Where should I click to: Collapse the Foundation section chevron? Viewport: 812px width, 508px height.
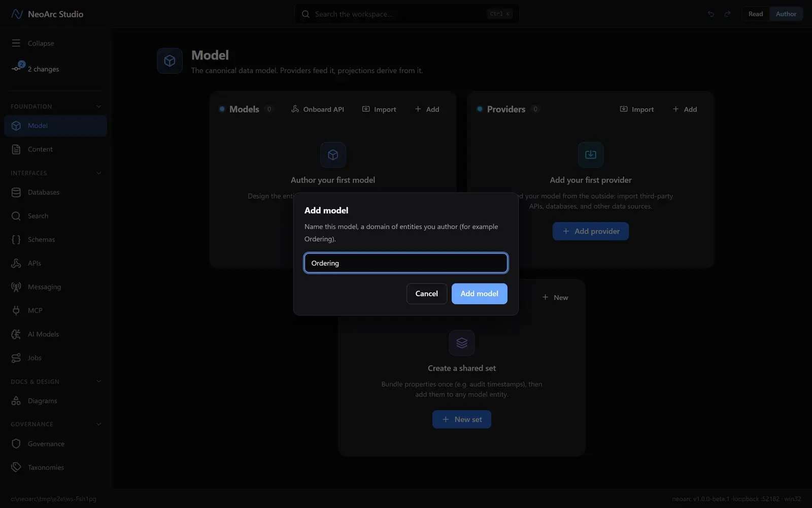click(99, 107)
